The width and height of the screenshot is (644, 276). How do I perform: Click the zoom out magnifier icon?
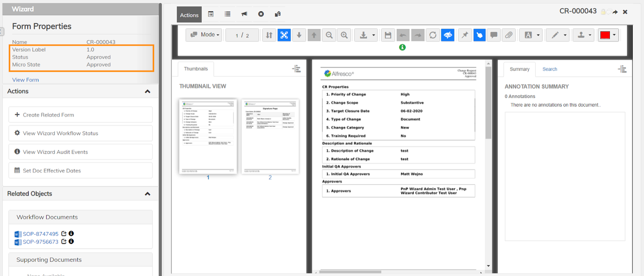pos(329,35)
